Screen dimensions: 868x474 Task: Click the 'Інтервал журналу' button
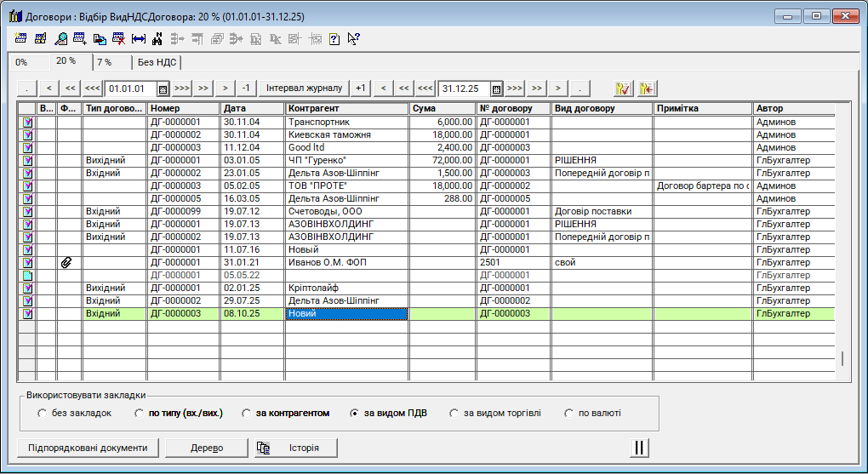pyautogui.click(x=304, y=88)
